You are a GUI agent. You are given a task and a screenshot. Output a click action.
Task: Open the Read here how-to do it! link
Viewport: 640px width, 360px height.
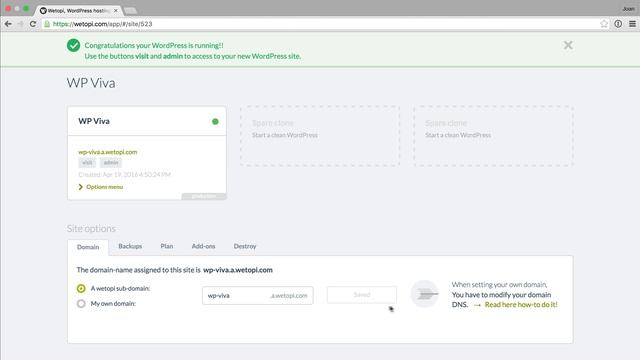point(521,304)
